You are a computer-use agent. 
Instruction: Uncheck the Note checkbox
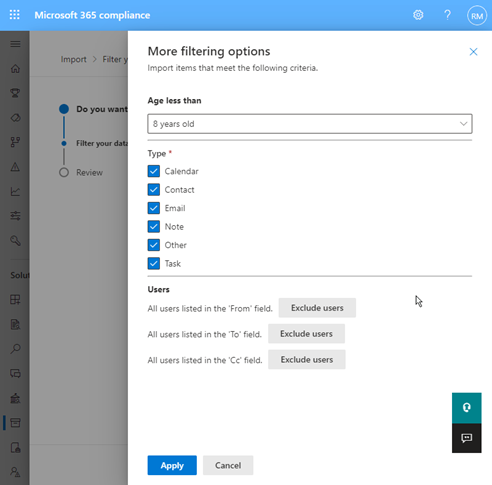[154, 227]
